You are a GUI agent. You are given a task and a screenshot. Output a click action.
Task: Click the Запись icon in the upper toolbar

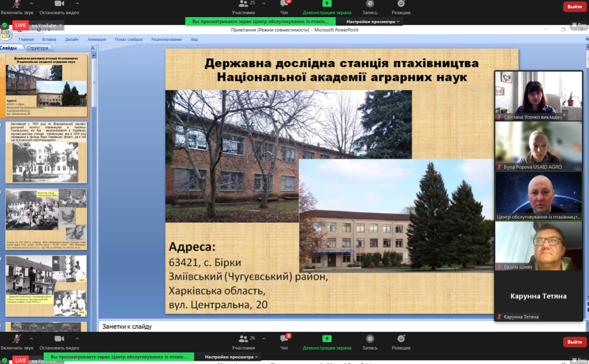tap(370, 4)
